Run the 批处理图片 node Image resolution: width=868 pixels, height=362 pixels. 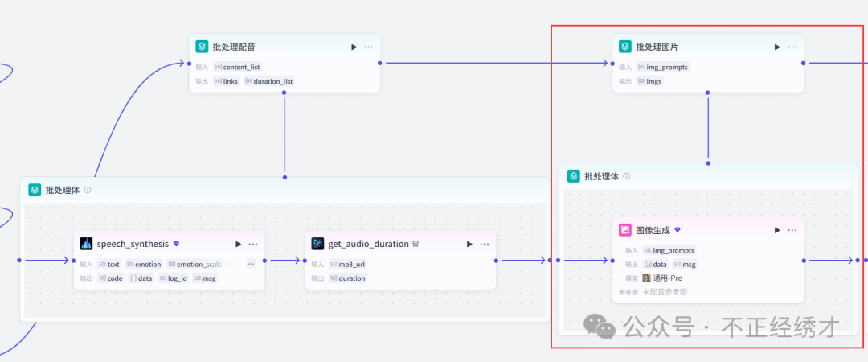(777, 47)
